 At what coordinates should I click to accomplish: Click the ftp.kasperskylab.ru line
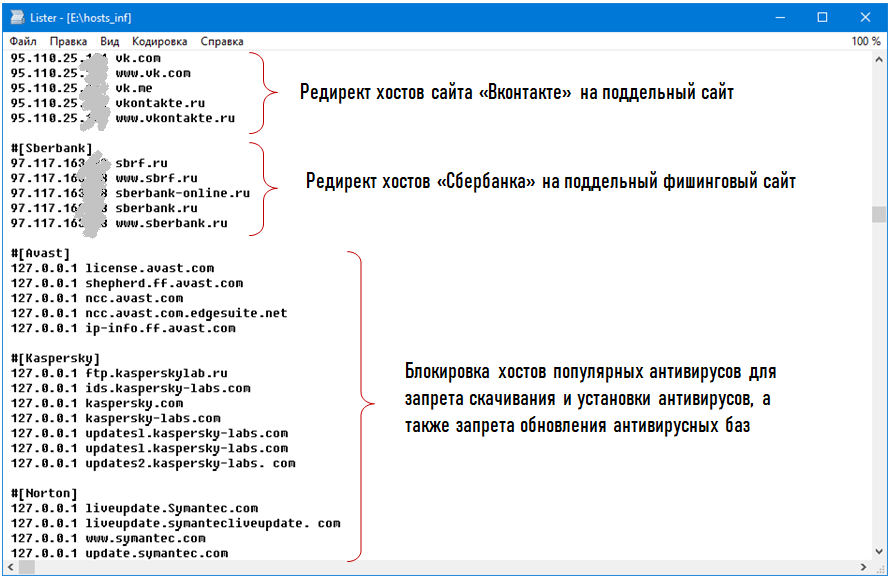click(x=119, y=373)
